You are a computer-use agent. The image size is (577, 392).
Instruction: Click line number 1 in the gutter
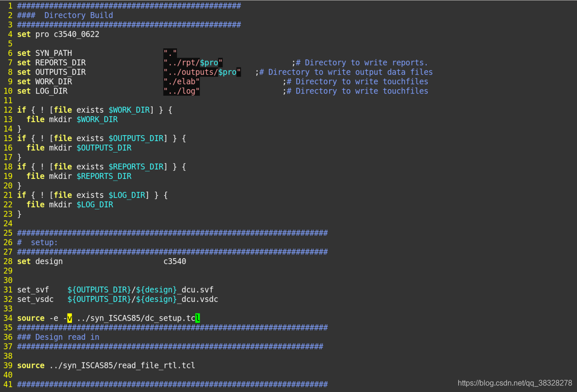[10, 6]
